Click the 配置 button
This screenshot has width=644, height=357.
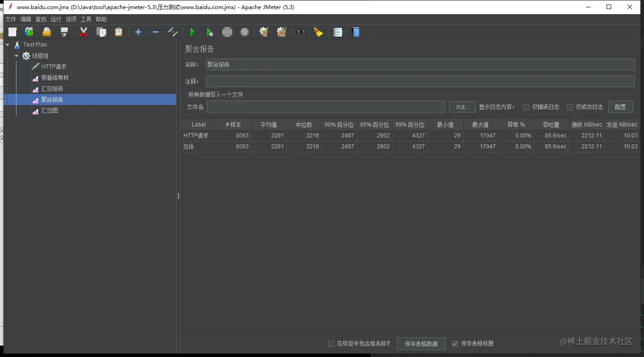[621, 107]
